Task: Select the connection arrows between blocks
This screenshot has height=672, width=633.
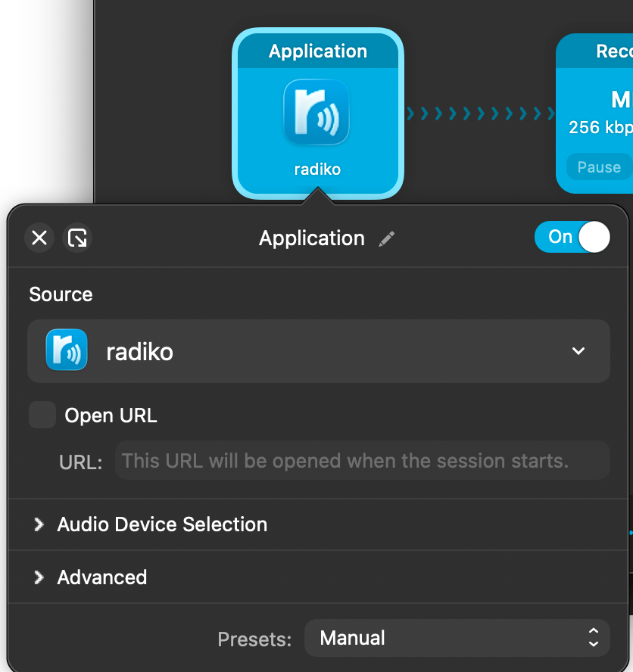Action: pyautogui.click(x=480, y=114)
